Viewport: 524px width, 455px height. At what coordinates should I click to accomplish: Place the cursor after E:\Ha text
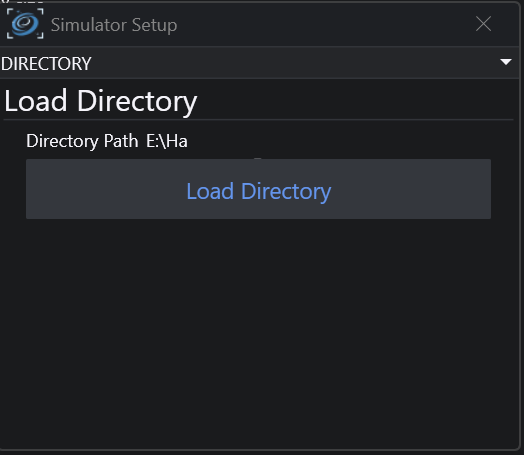[x=188, y=141]
